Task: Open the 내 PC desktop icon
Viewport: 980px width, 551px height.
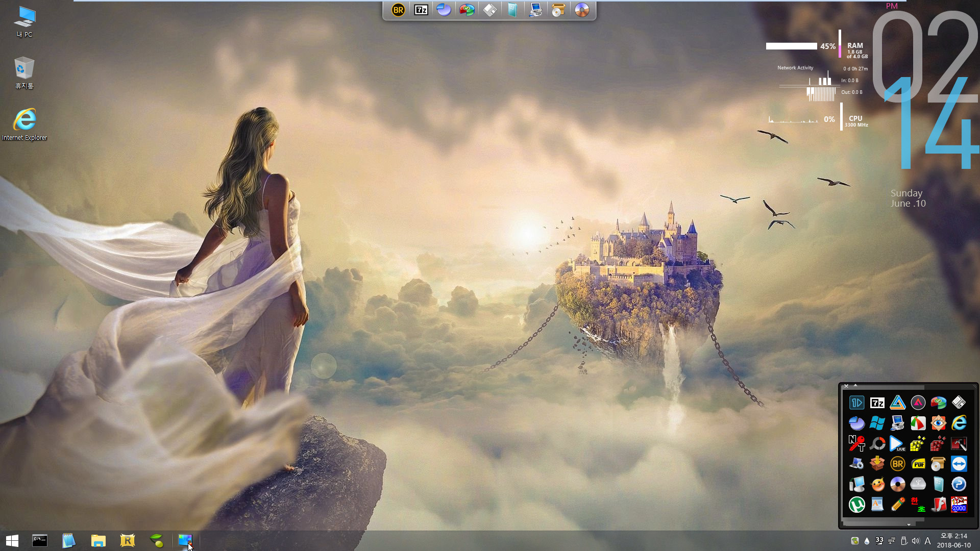Action: point(24,22)
